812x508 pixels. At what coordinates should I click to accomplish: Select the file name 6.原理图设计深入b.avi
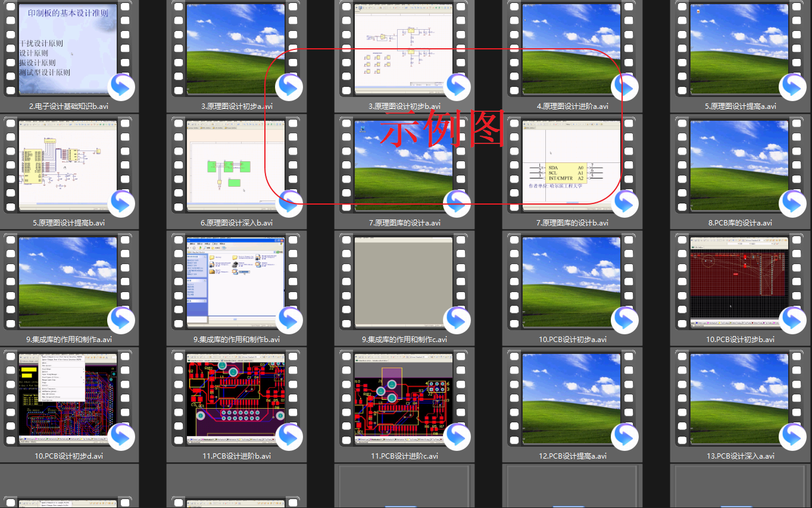coord(237,223)
